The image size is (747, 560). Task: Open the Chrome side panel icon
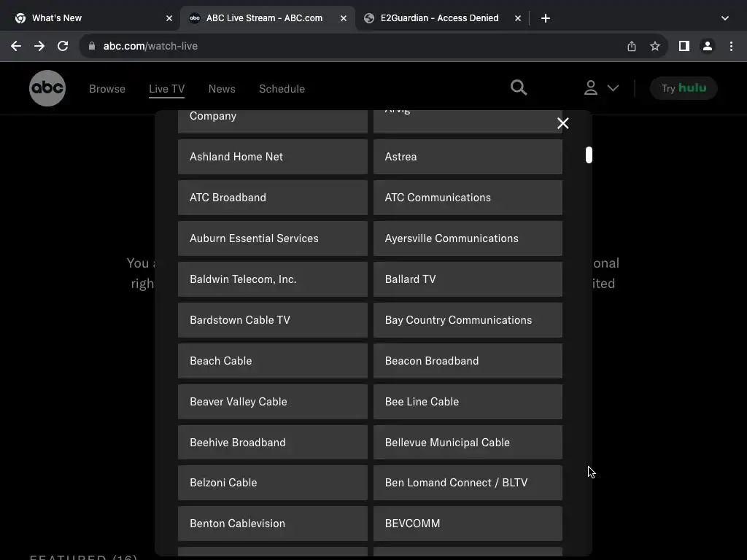[684, 46]
